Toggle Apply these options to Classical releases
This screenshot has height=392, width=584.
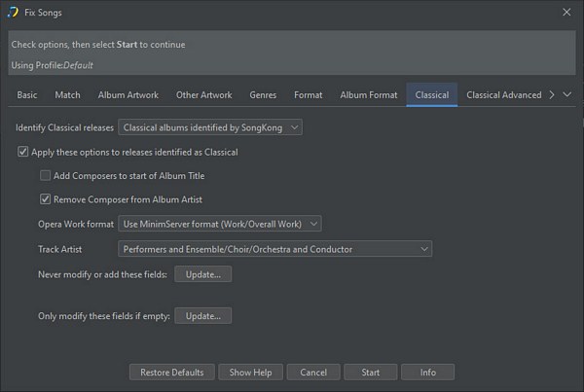click(x=23, y=152)
